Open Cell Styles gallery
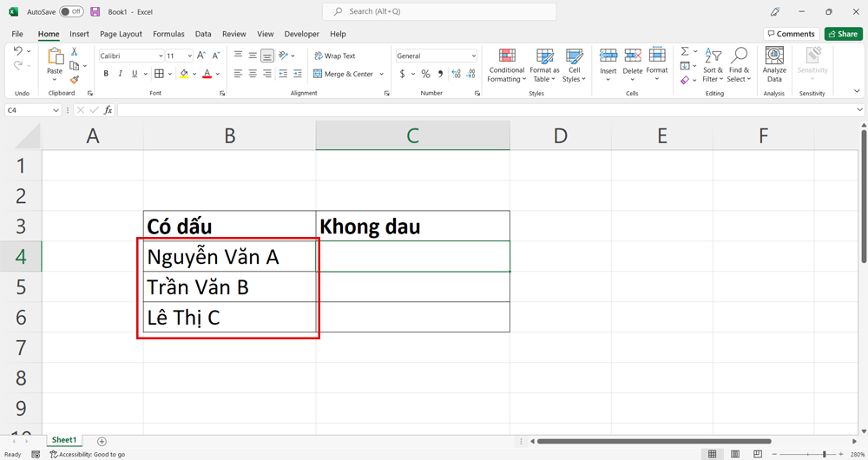 click(574, 65)
